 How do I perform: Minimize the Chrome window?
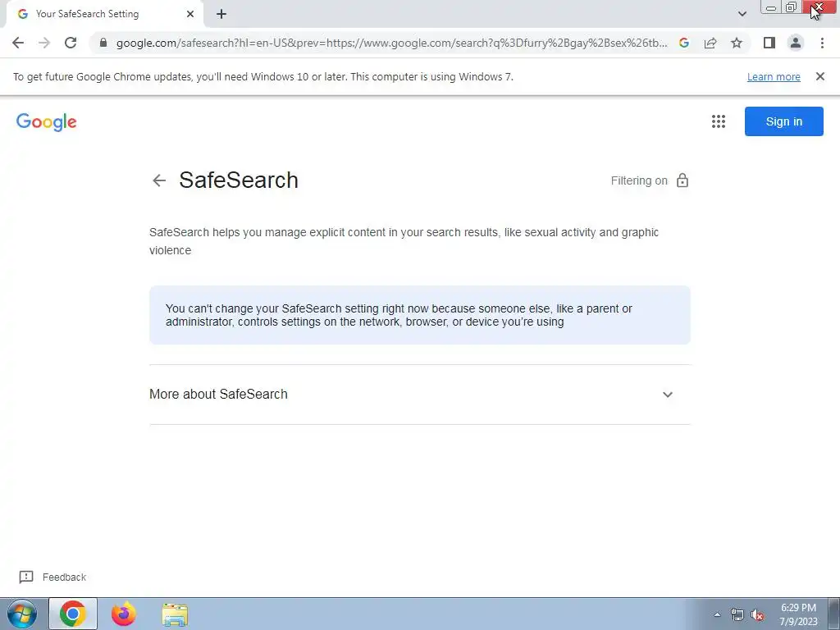pyautogui.click(x=771, y=7)
